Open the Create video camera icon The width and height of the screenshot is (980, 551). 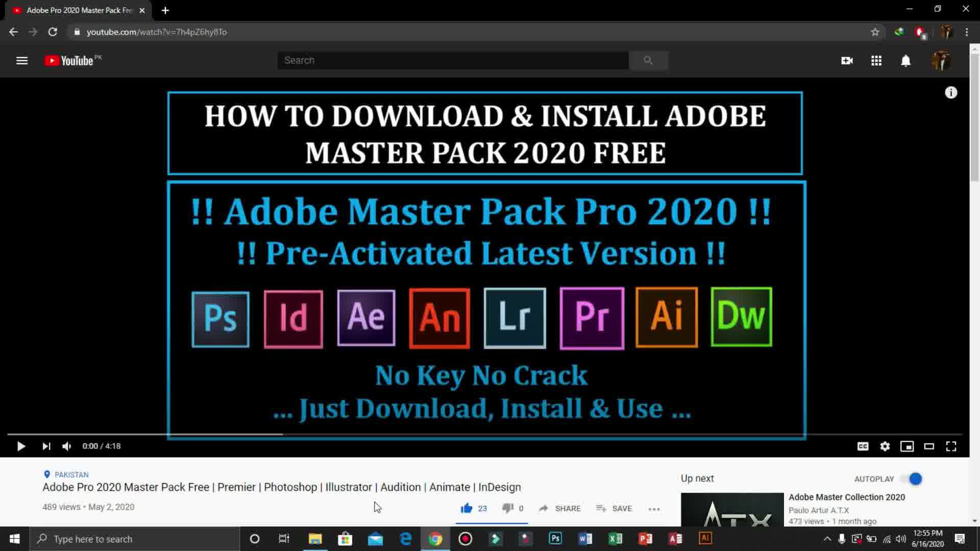pos(847,61)
